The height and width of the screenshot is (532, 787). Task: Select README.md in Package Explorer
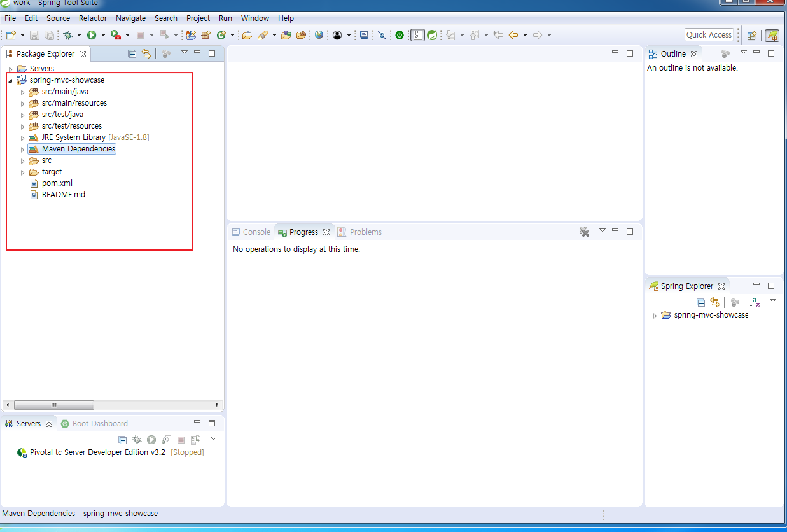point(57,195)
